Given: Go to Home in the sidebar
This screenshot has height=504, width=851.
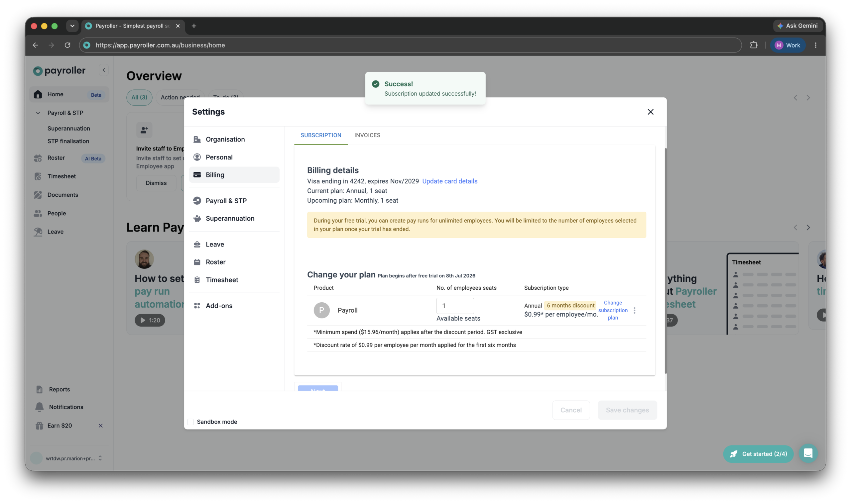Looking at the screenshot, I should 69,94.
